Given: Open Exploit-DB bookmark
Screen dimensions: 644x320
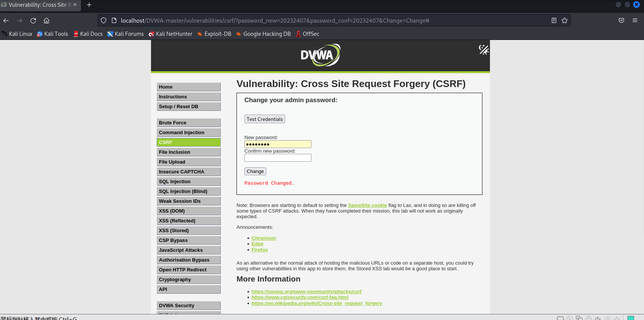Looking at the screenshot, I should coord(214,34).
